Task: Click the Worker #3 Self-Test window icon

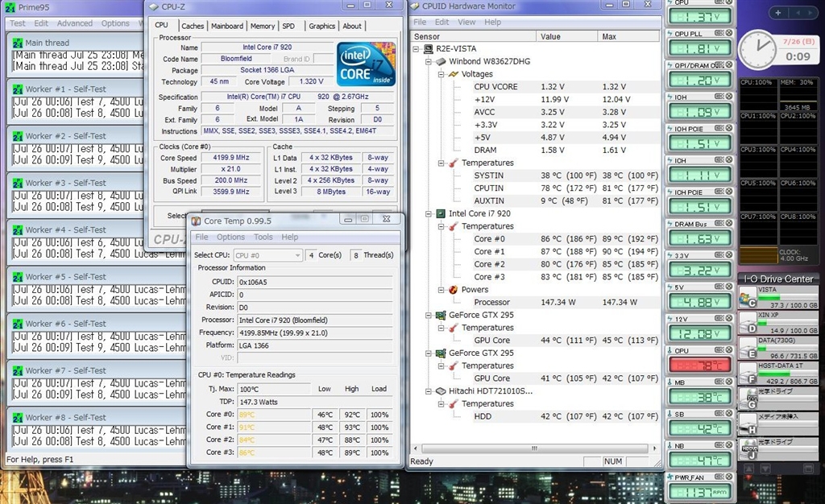Action: (18, 183)
